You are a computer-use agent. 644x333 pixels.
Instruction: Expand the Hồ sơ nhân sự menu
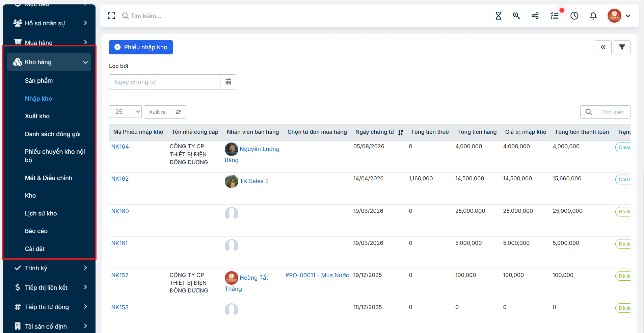49,23
